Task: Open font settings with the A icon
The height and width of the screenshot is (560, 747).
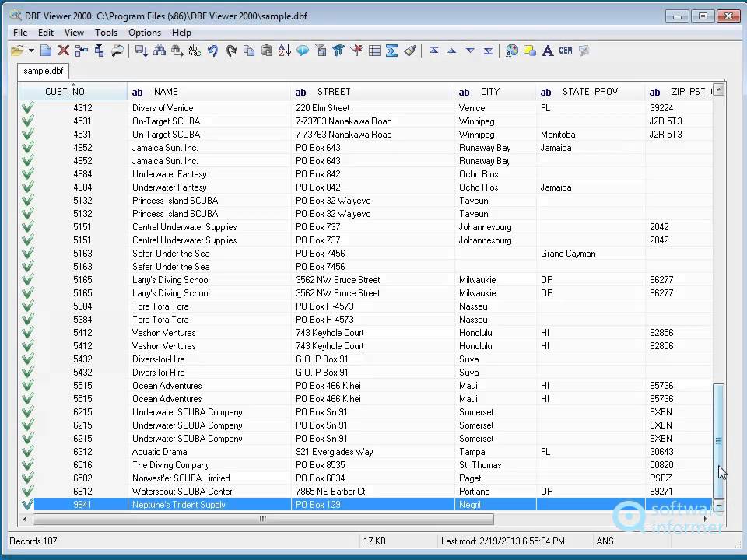Action: [x=548, y=51]
